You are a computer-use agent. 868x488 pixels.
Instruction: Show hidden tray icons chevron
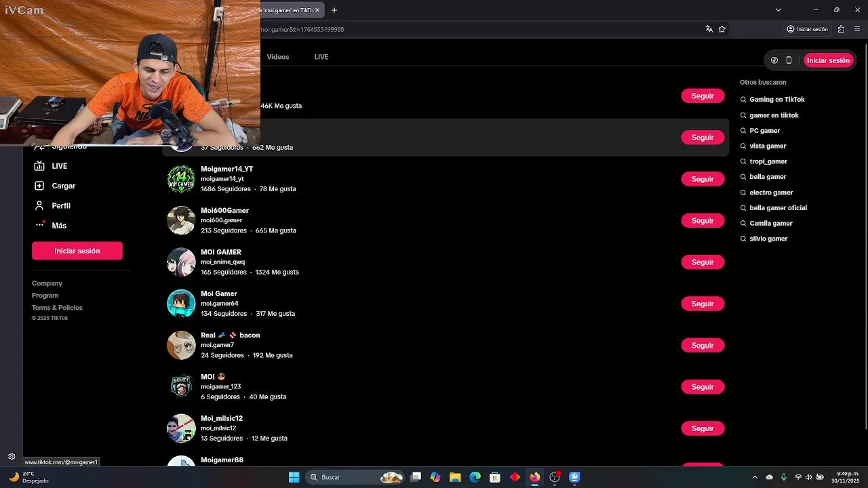755,477
